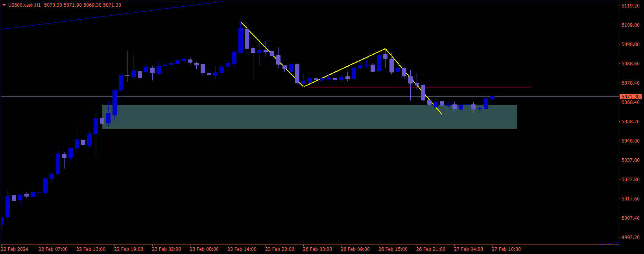Click the OHLC values 5070.30 5071.90 5069.30 5071.30

coord(83,5)
